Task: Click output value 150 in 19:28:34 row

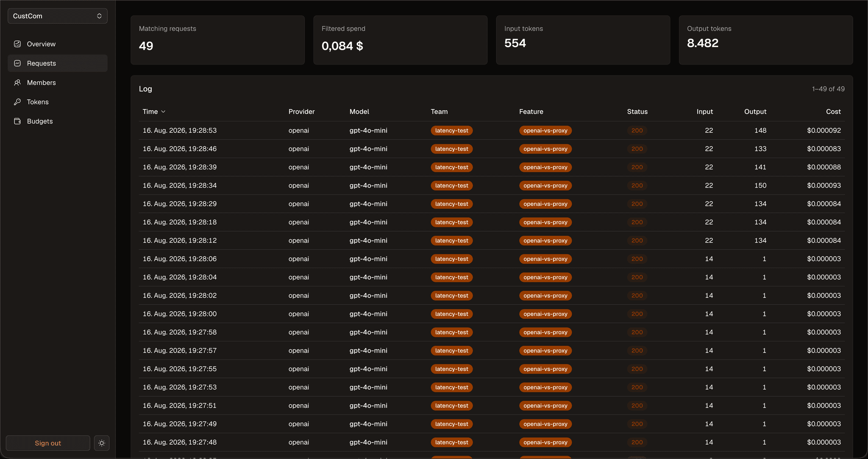Action: tap(760, 185)
